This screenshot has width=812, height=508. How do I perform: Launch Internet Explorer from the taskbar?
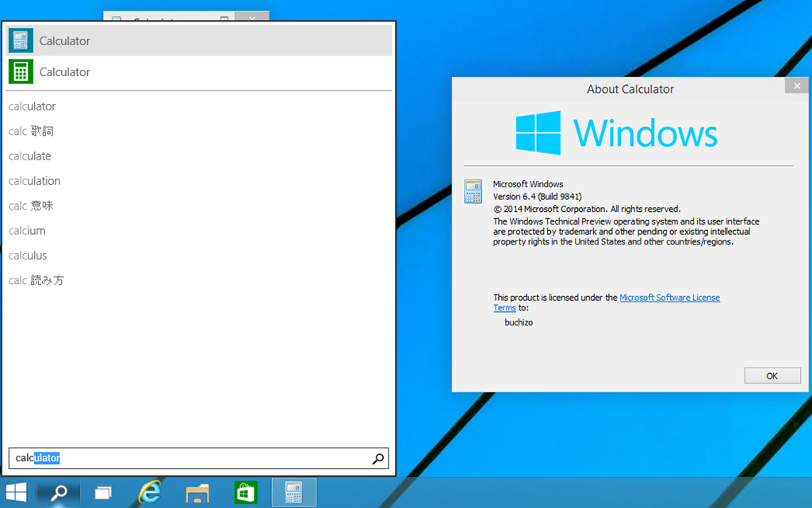coord(150,492)
